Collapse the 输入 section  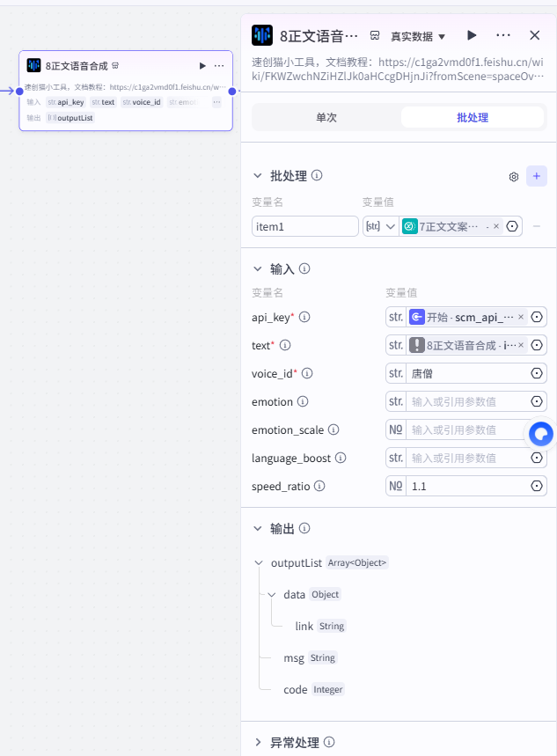coord(258,268)
